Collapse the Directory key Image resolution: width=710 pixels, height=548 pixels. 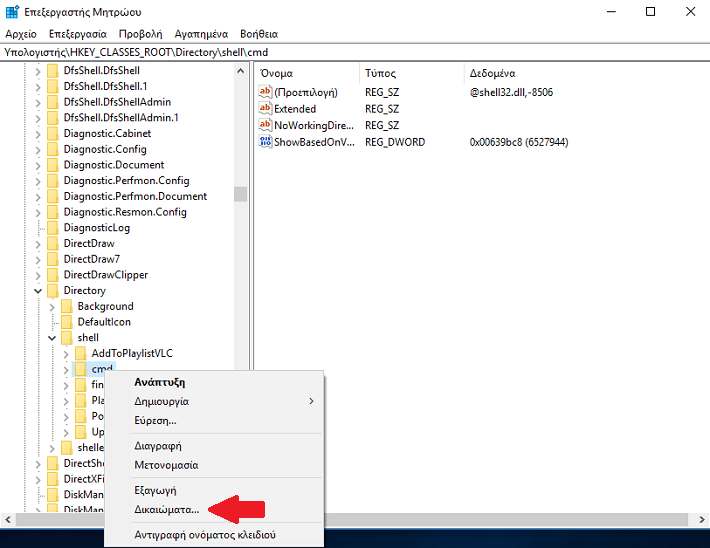pyautogui.click(x=38, y=291)
